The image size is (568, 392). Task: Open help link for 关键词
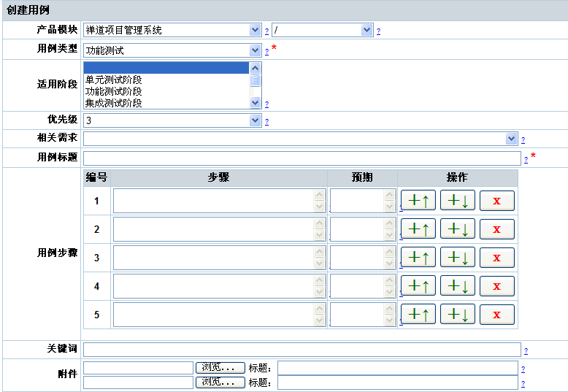tap(526, 350)
